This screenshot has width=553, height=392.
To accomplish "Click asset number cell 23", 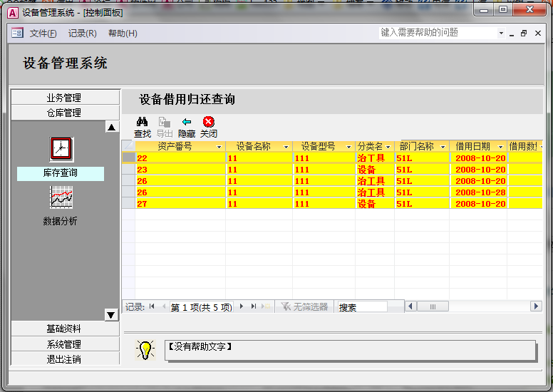I will 180,170.
